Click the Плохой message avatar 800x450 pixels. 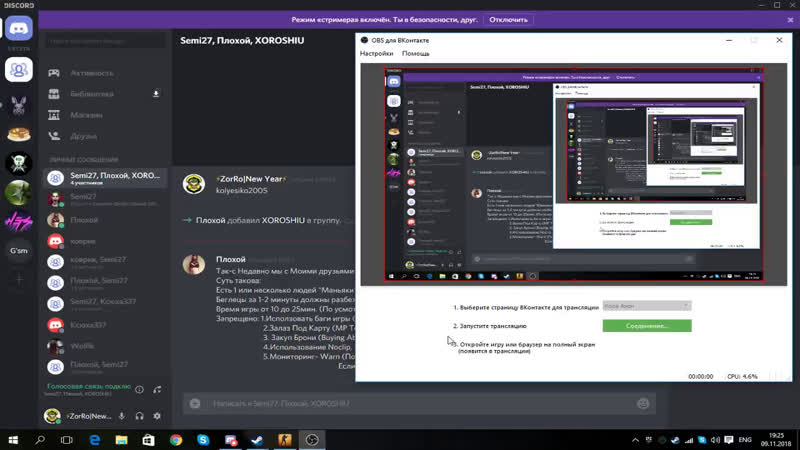click(x=194, y=264)
